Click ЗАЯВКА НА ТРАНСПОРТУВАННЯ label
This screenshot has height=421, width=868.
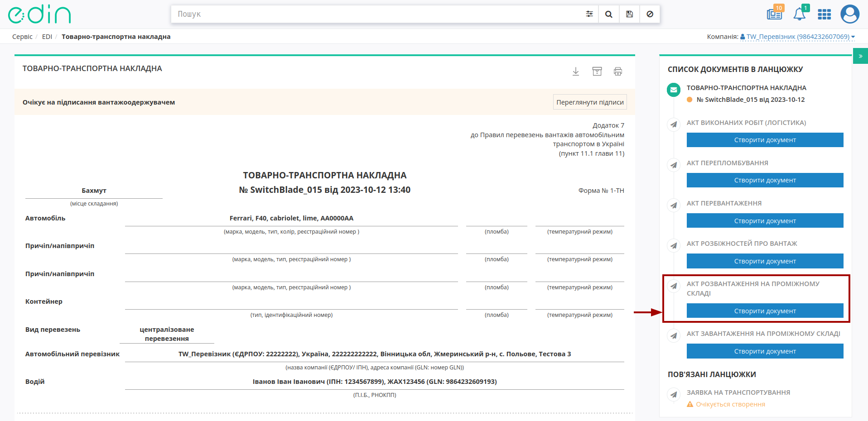738,392
